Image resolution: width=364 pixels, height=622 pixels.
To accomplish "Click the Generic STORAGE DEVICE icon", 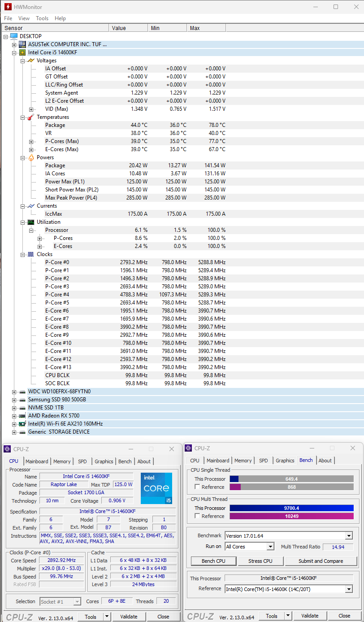I will point(22,432).
